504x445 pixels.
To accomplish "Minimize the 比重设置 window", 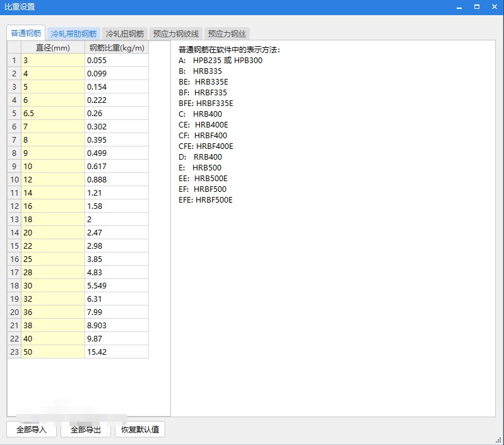I will tap(459, 6).
